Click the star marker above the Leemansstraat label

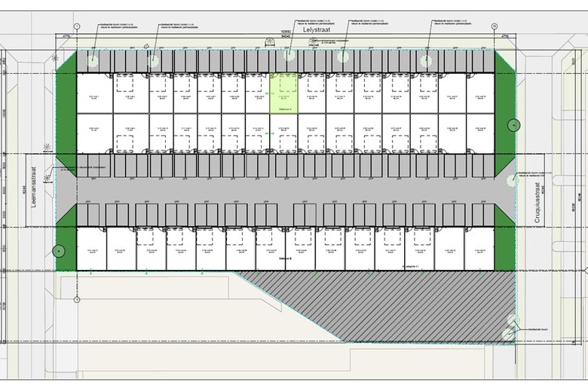tap(48, 146)
